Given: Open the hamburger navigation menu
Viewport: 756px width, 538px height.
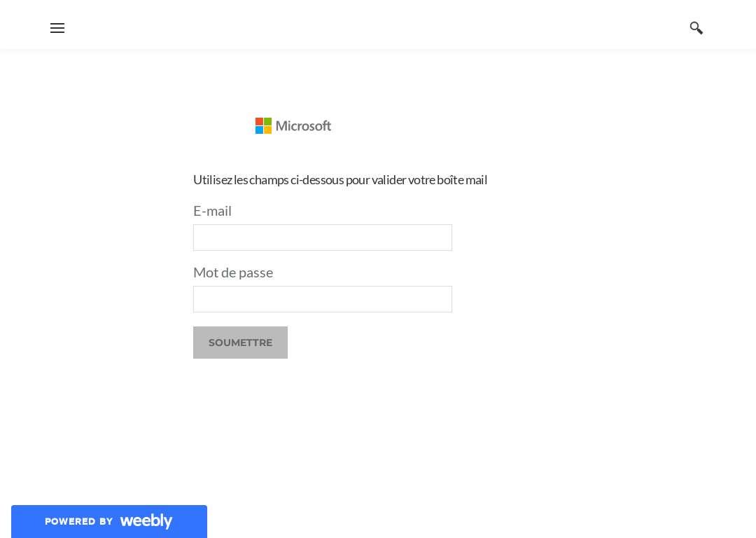Looking at the screenshot, I should pos(57,28).
